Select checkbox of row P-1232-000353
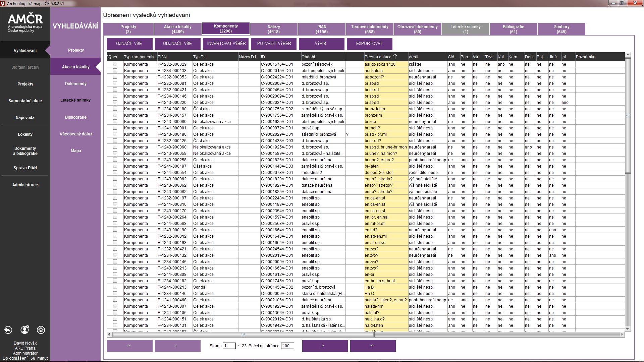Viewport: 644px width, 362px height. click(115, 77)
